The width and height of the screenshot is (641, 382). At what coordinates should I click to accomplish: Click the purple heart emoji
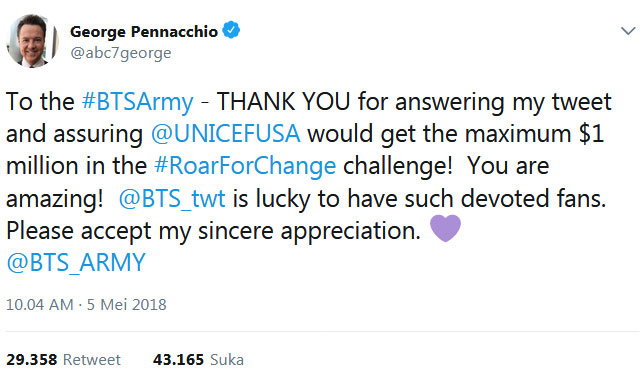446,229
